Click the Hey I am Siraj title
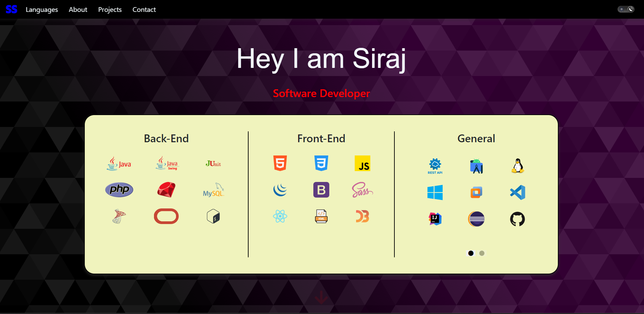 (x=321, y=59)
